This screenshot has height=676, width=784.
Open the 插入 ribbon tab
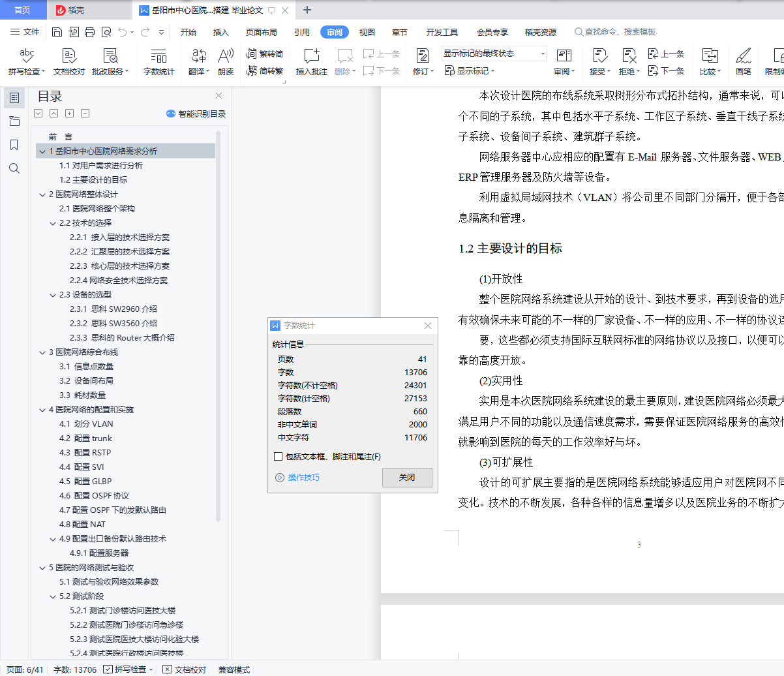(221, 32)
